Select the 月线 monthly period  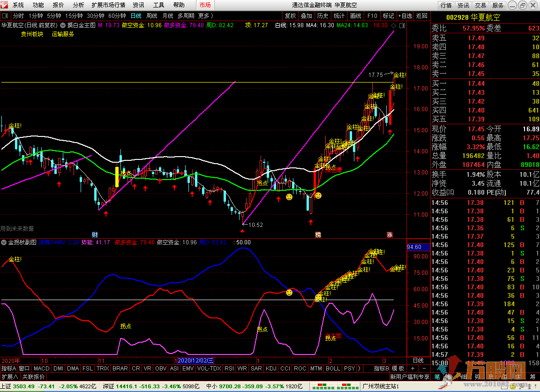[168, 16]
